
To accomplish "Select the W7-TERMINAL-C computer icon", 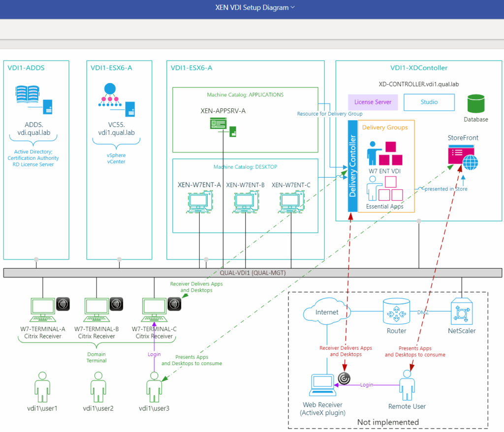I will coord(154,310).
